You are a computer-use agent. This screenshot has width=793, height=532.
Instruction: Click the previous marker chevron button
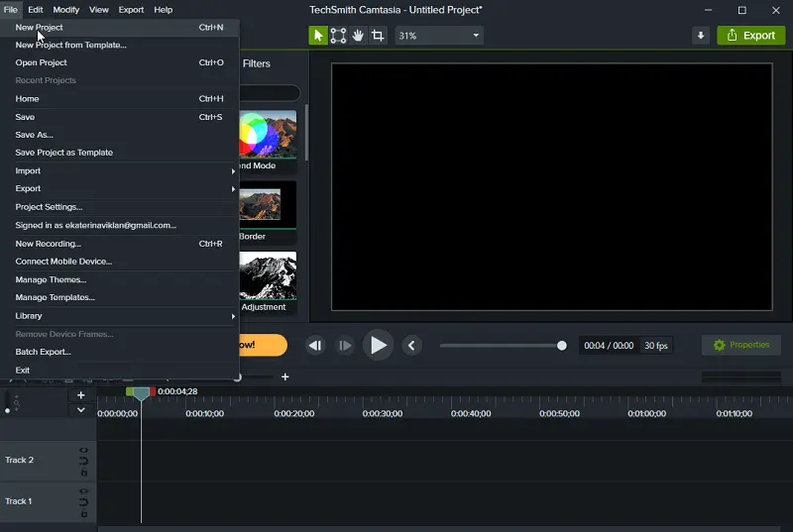coord(411,346)
